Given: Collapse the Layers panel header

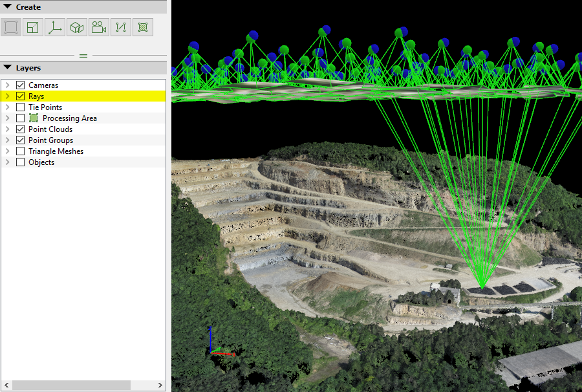Looking at the screenshot, I should (x=8, y=68).
